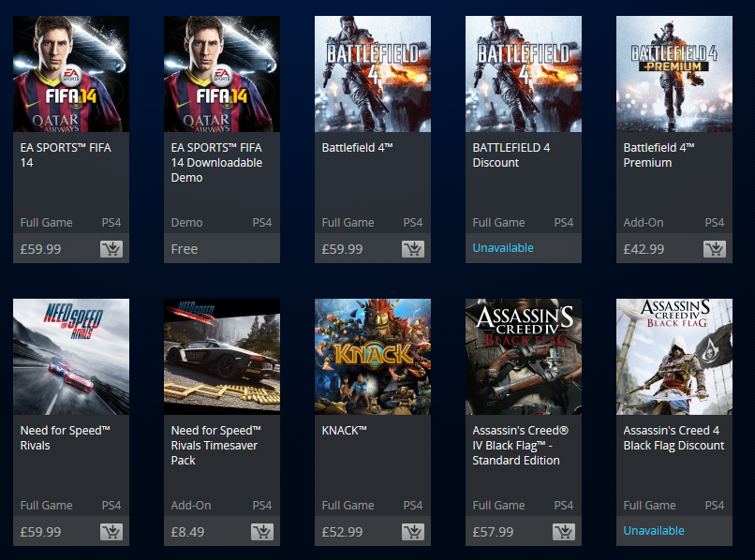Click the Battlefield 4 Premium cover image
This screenshot has height=560, width=755.
tap(674, 74)
